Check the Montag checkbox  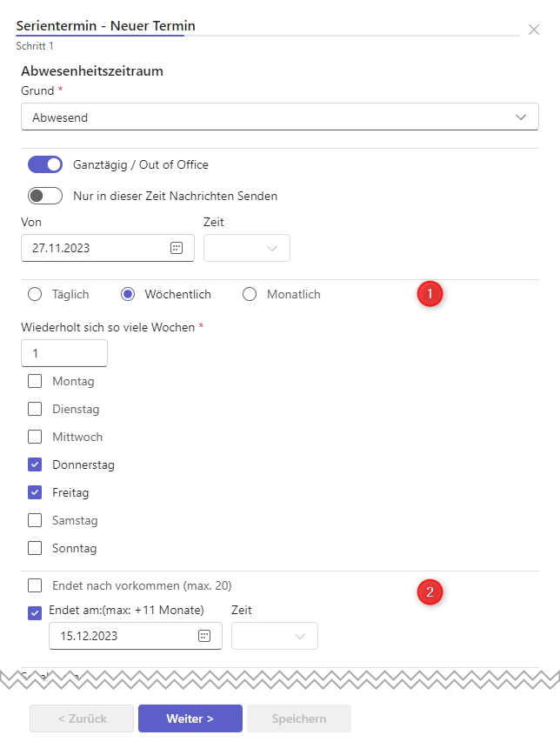[x=35, y=381]
